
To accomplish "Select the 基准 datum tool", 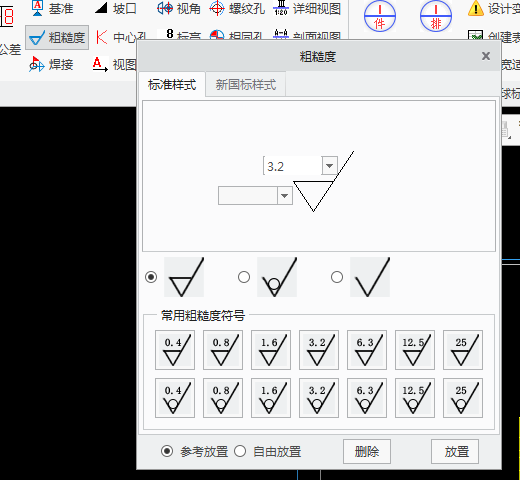I will (53, 8).
